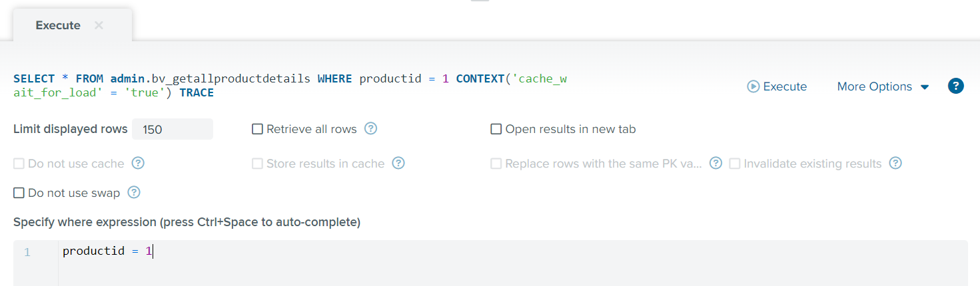Check Open results in new tab
The height and width of the screenshot is (286, 980).
[496, 129]
